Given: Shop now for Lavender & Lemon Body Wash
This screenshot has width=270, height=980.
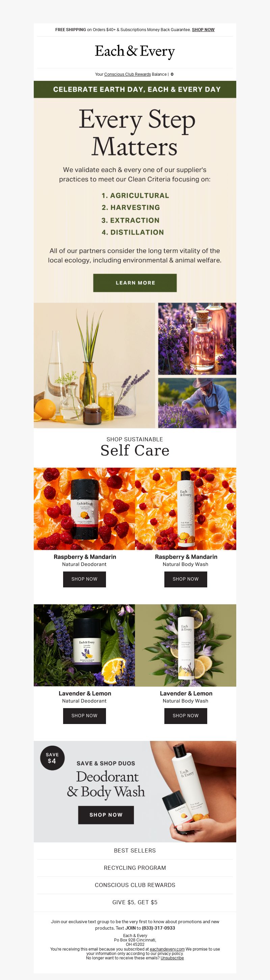Looking at the screenshot, I should pyautogui.click(x=186, y=716).
